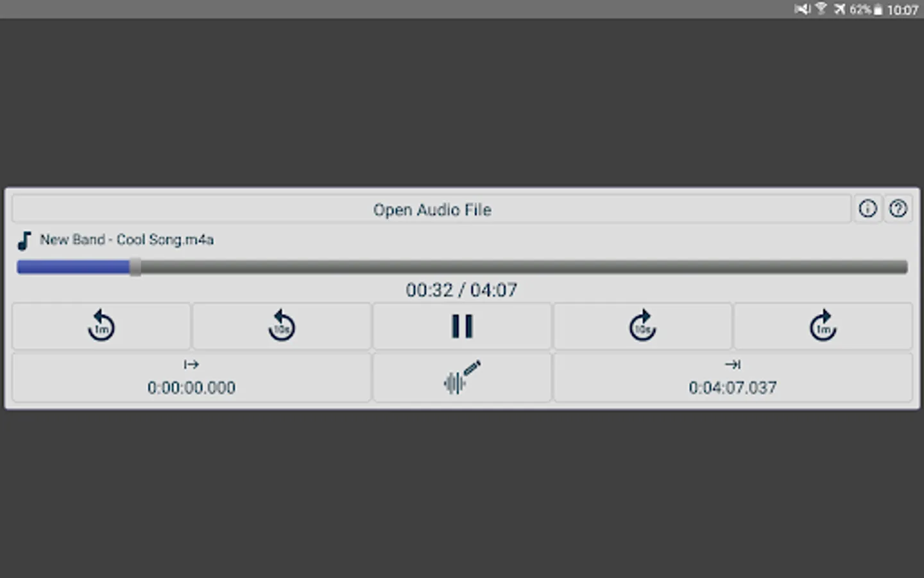This screenshot has height=578, width=924.
Task: Set end marker at 0:04:07.037
Action: click(x=733, y=378)
